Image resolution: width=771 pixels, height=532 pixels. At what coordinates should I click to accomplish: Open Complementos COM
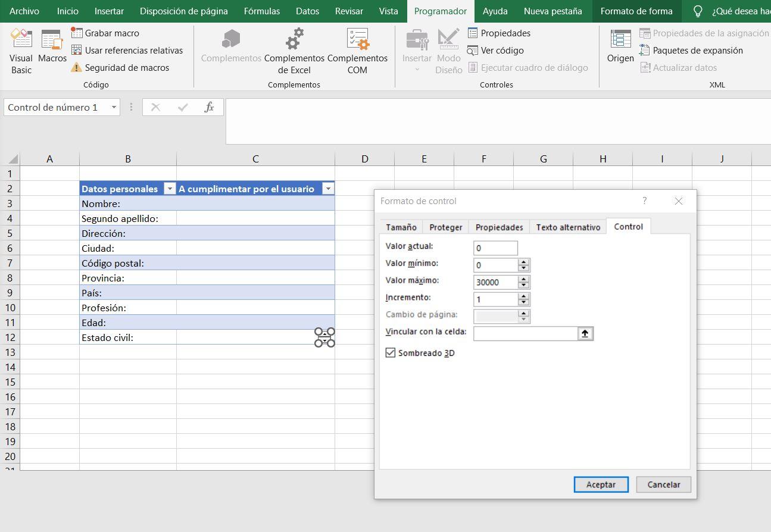357,51
